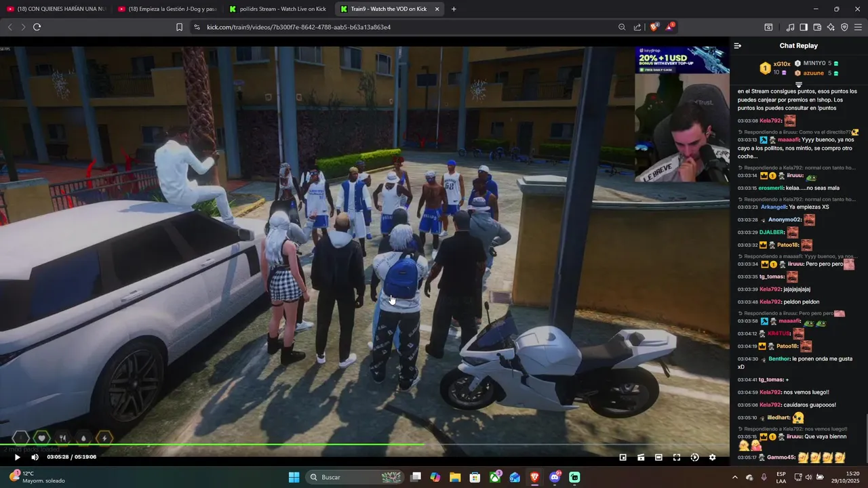868x488 pixels.
Task: Open Leo AI assistant
Action: (x=831, y=27)
